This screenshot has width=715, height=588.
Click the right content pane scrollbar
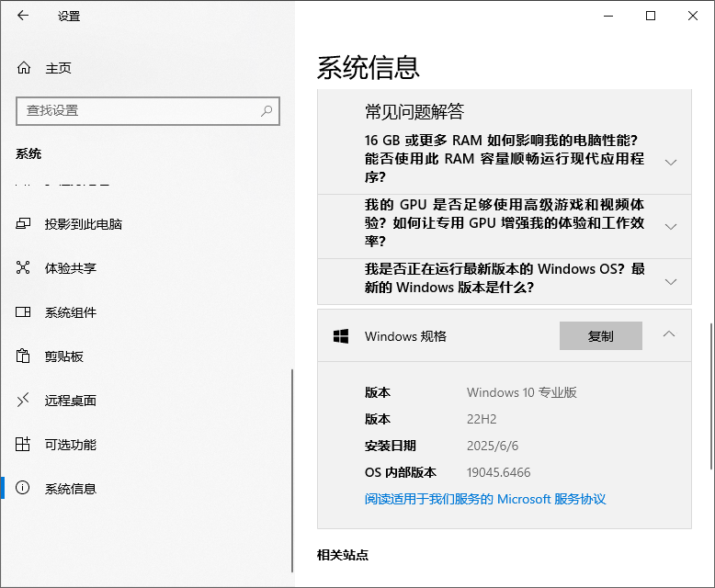[x=710, y=397]
